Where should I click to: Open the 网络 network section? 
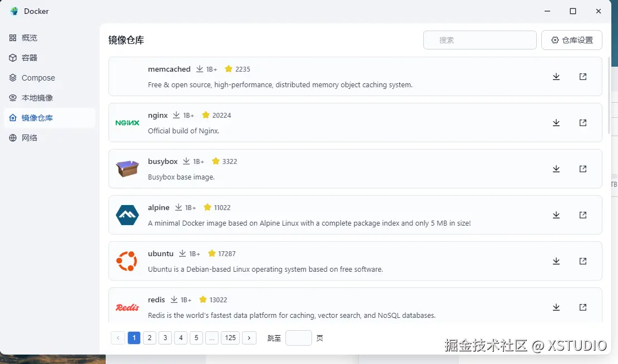click(x=50, y=138)
